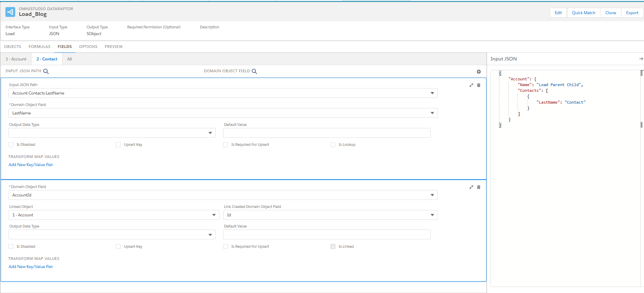
Task: Check Upsert Key for LastName mapping
Action: pos(118,145)
